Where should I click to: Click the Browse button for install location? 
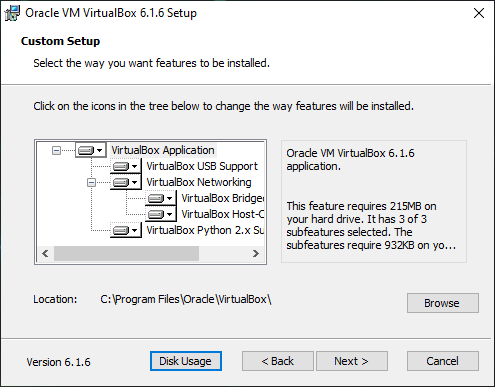[443, 303]
